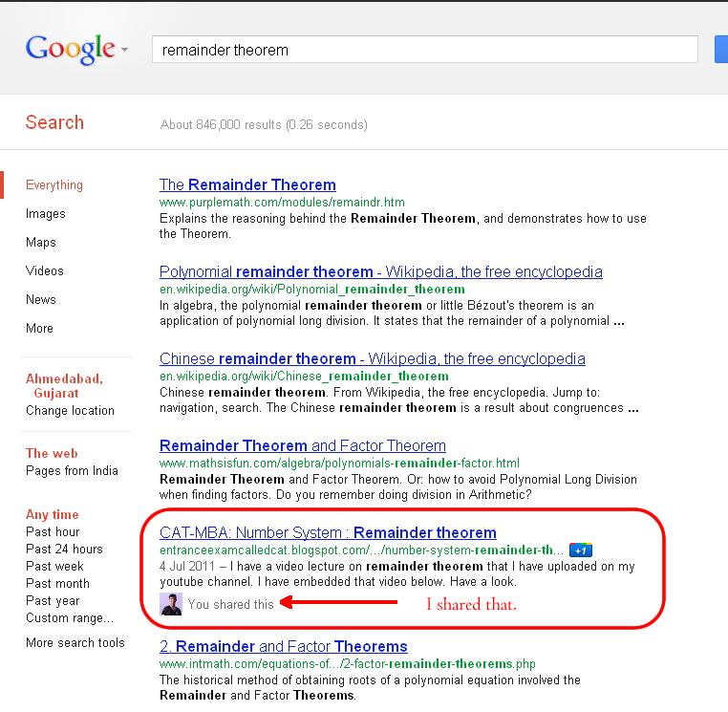Screen dimensions: 728x712
Task: Open Custom range date filter
Action: [70, 617]
